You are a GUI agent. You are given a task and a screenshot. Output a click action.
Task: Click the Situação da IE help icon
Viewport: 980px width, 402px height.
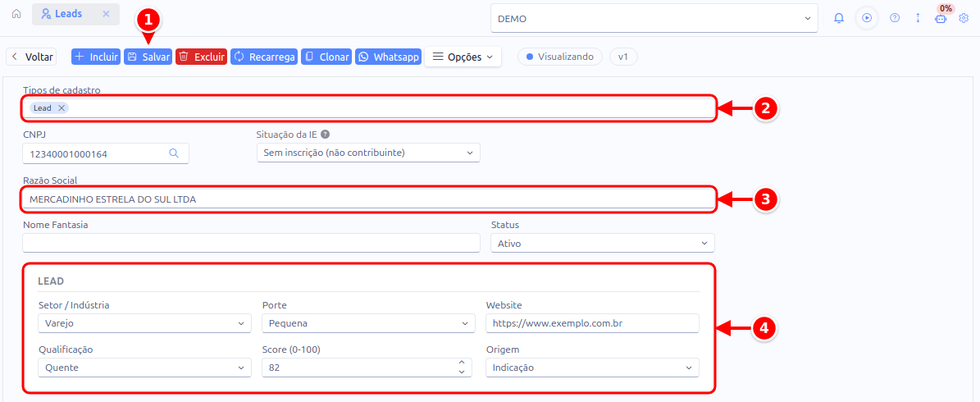(325, 134)
